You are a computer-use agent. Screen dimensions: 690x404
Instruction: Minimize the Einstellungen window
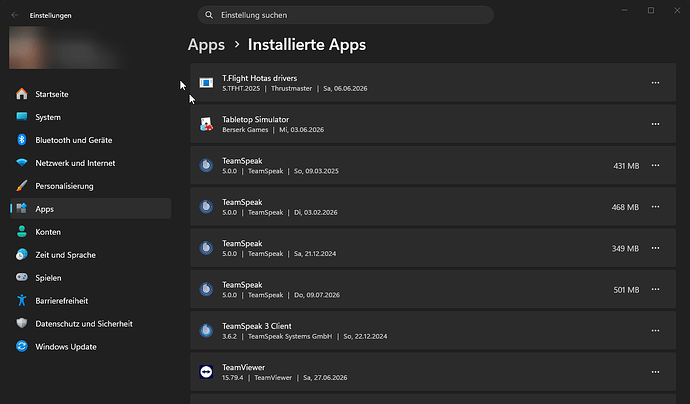(x=624, y=10)
